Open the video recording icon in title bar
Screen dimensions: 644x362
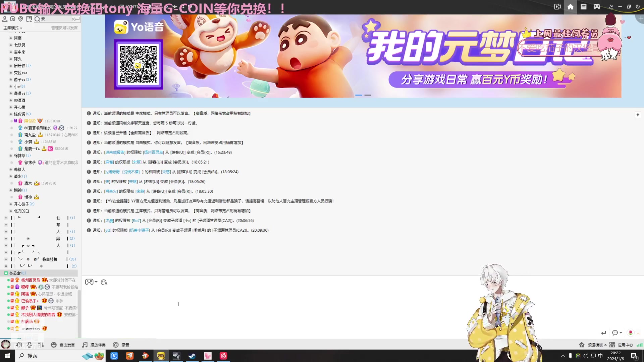(x=557, y=7)
